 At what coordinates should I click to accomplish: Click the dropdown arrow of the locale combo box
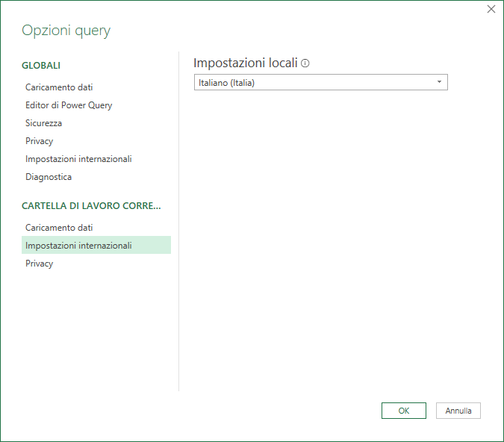439,82
